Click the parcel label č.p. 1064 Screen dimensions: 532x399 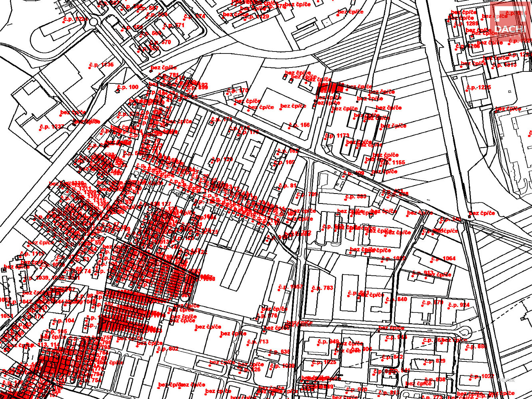(x=443, y=259)
